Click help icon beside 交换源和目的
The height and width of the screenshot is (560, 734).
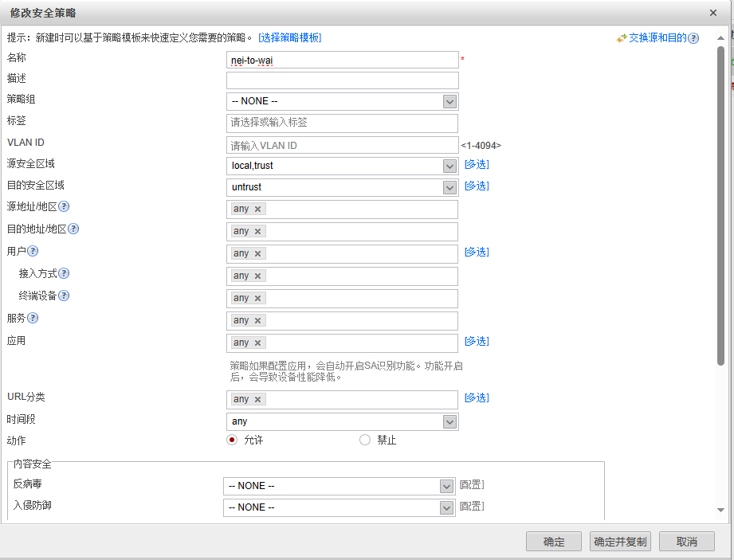point(693,38)
